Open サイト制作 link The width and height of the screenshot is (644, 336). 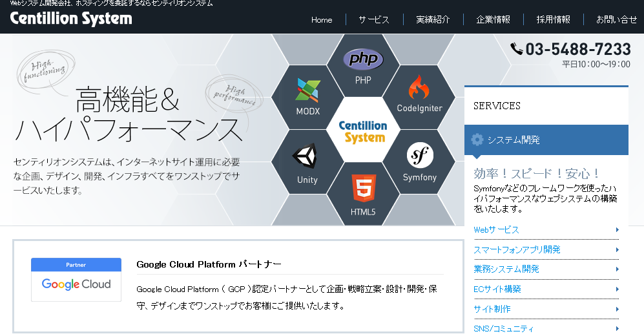(492, 309)
